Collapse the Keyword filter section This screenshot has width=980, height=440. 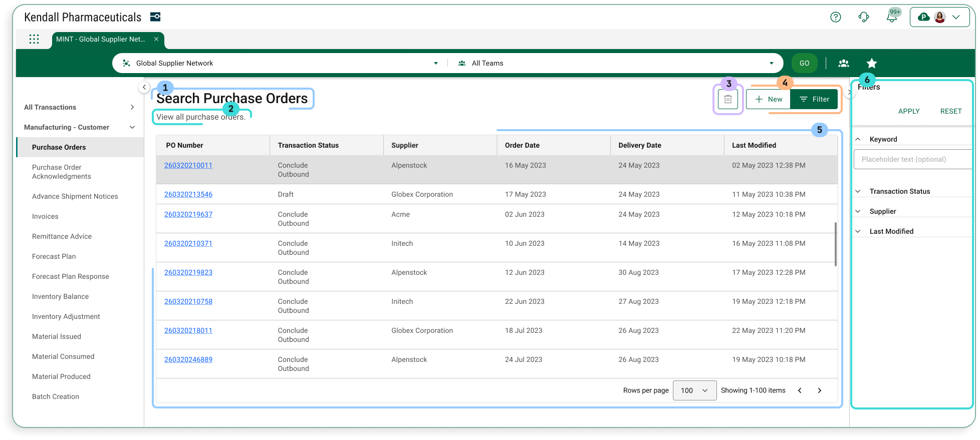point(858,139)
